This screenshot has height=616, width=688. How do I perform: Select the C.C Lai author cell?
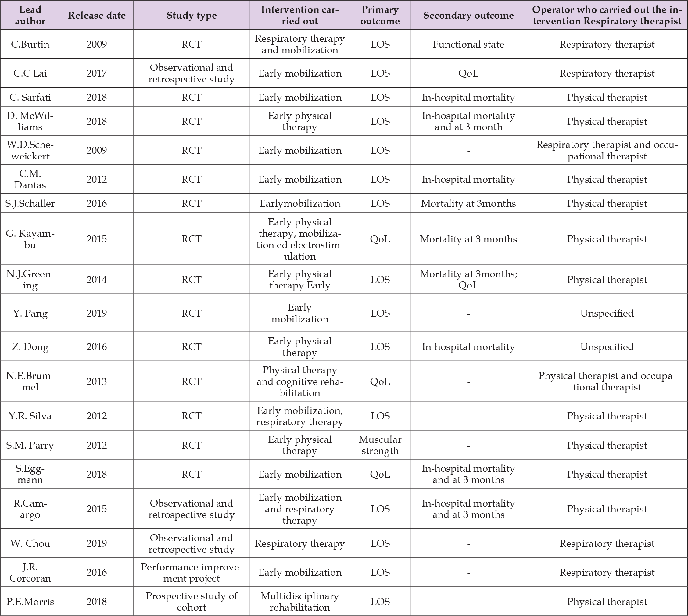tap(30, 73)
